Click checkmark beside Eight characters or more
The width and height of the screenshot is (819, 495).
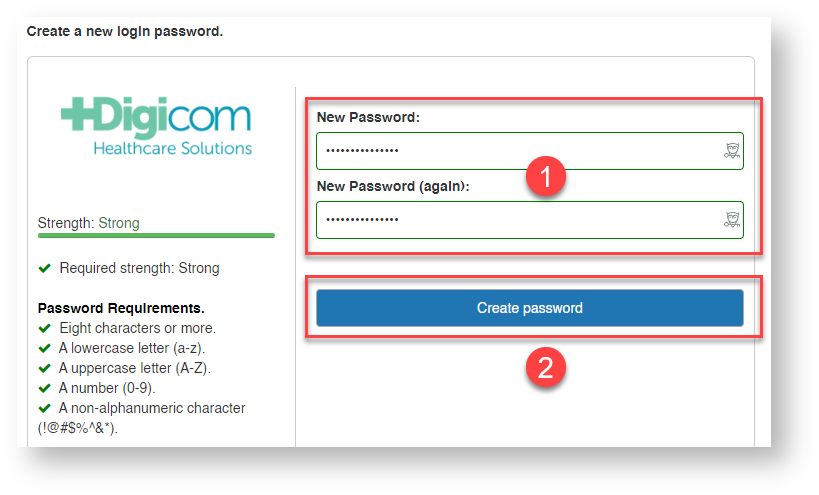(x=45, y=328)
